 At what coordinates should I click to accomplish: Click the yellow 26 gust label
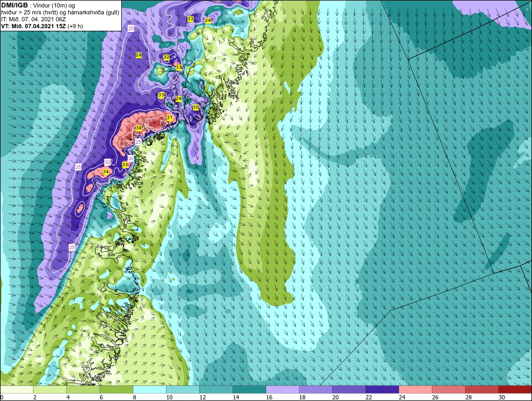click(179, 99)
